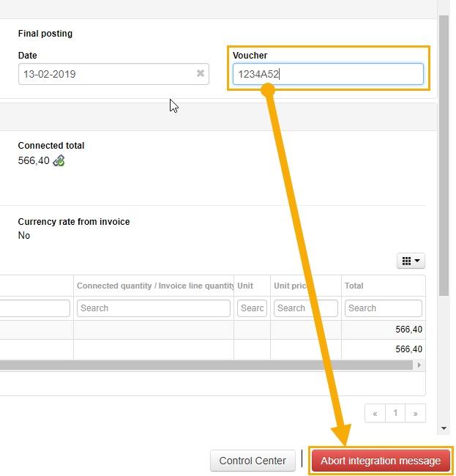Click the Search box under Unit price column
456x476 pixels.
coord(306,308)
